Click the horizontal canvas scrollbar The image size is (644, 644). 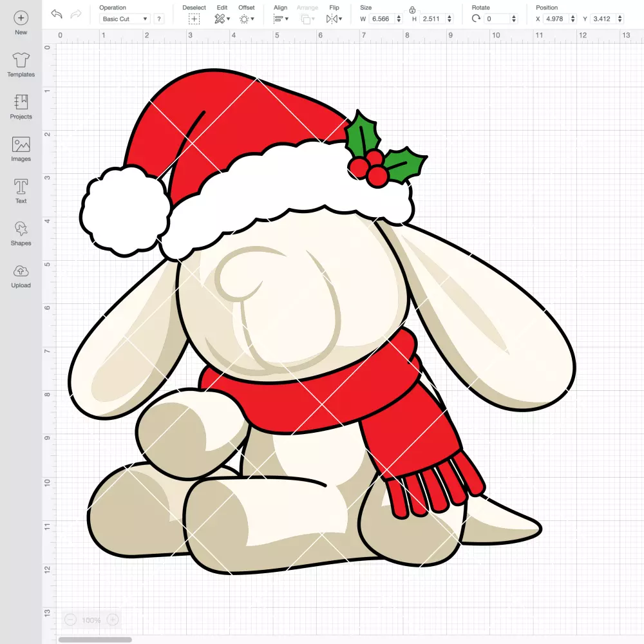(95, 639)
